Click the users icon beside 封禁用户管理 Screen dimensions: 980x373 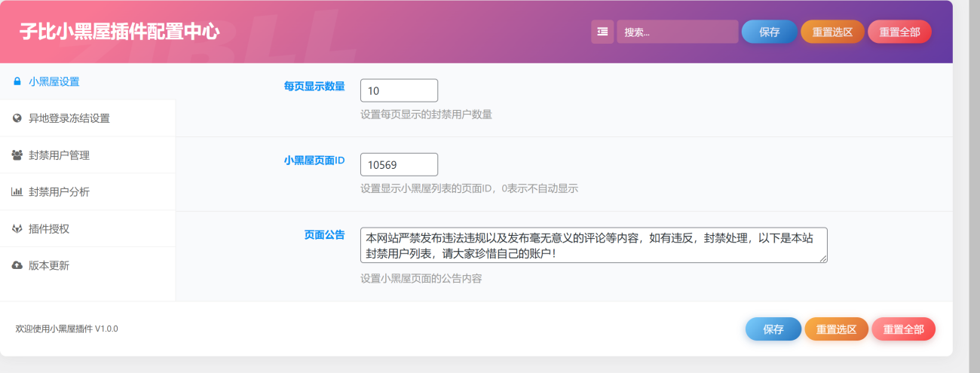pyautogui.click(x=17, y=155)
